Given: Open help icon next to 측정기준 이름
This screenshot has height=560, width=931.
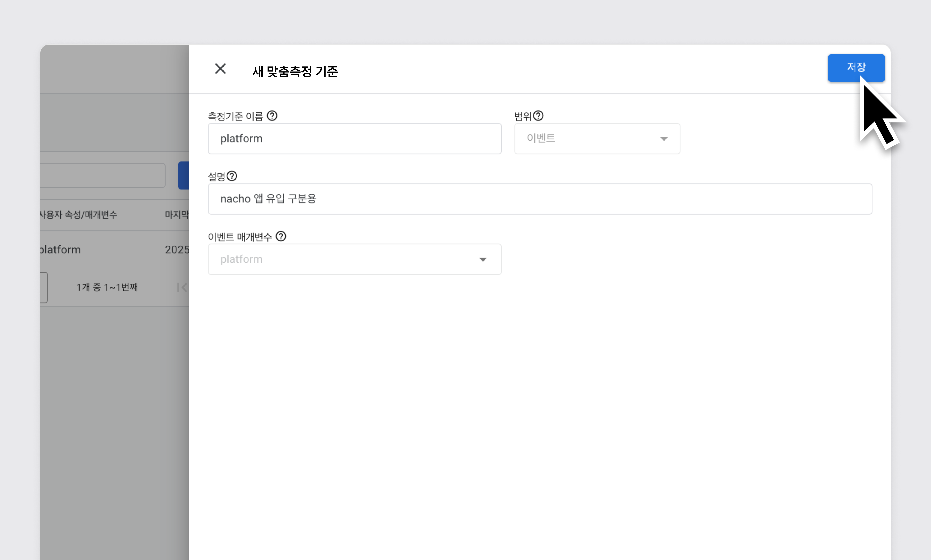Looking at the screenshot, I should (272, 116).
